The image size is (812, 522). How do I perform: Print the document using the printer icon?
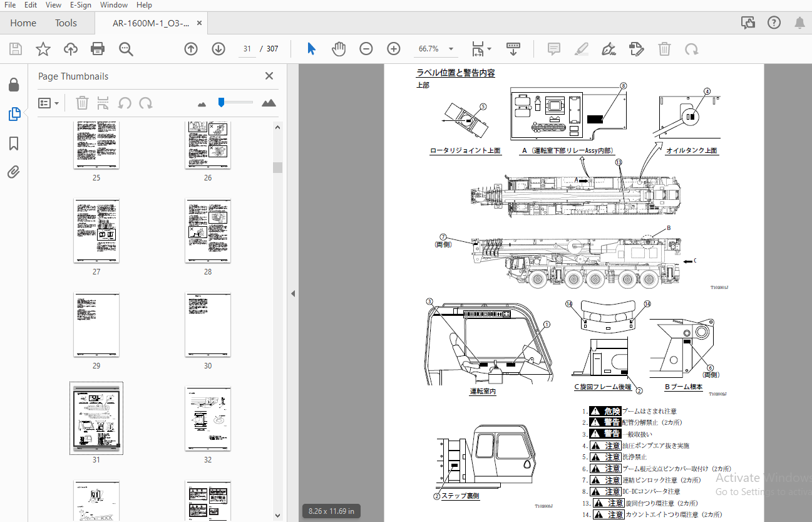(98, 49)
